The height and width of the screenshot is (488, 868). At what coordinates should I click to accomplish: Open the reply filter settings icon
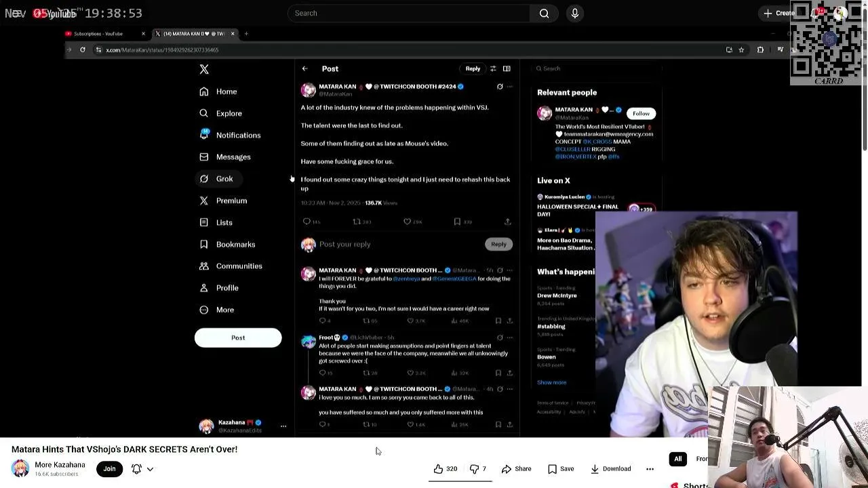click(x=493, y=68)
